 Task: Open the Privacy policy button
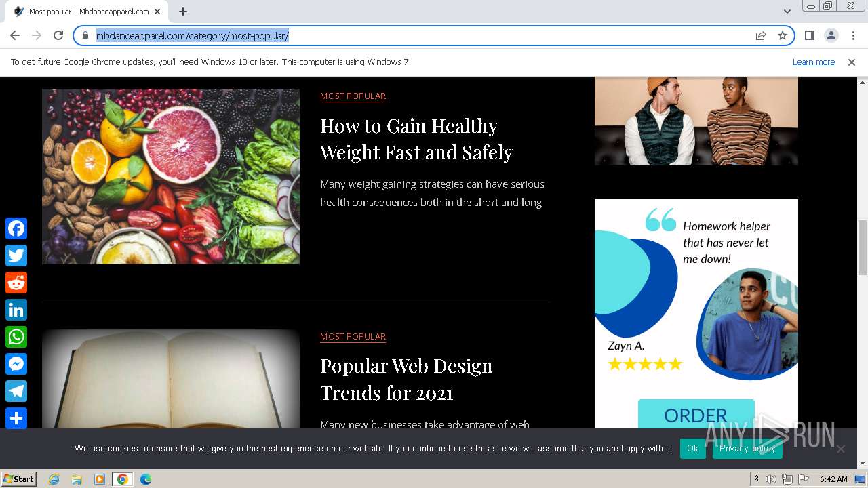(747, 449)
